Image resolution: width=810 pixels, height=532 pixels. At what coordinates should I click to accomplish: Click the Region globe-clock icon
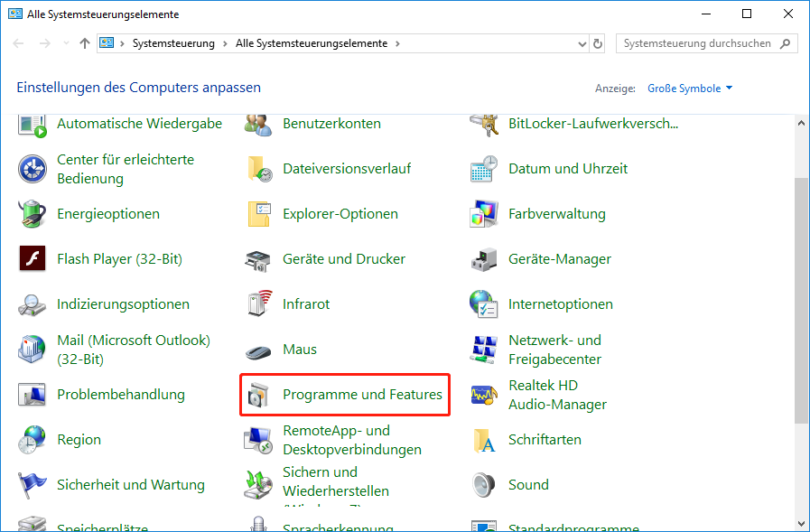tap(32, 440)
